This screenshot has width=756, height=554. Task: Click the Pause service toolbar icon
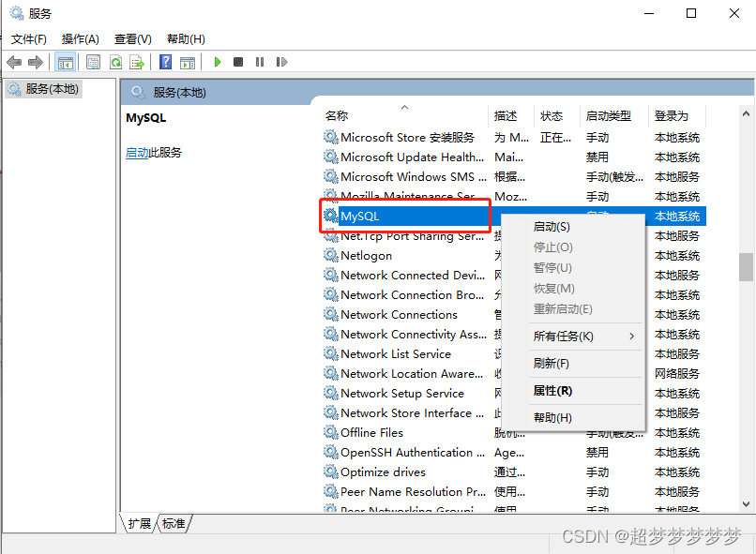[260, 62]
